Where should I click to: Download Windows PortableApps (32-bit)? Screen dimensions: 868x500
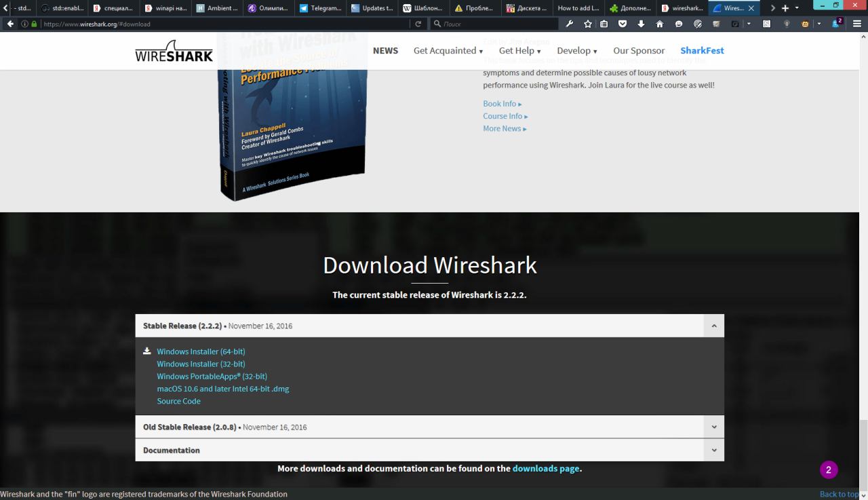coord(212,376)
